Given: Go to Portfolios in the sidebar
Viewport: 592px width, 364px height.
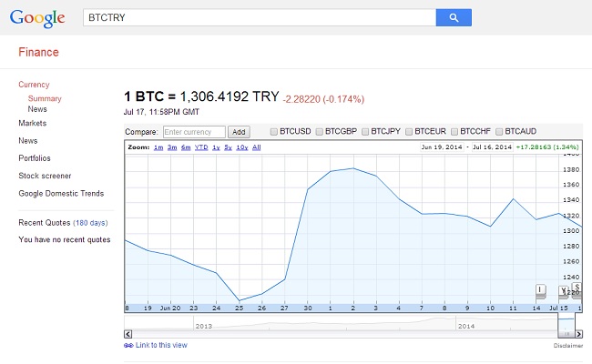Looking at the screenshot, I should 35,158.
